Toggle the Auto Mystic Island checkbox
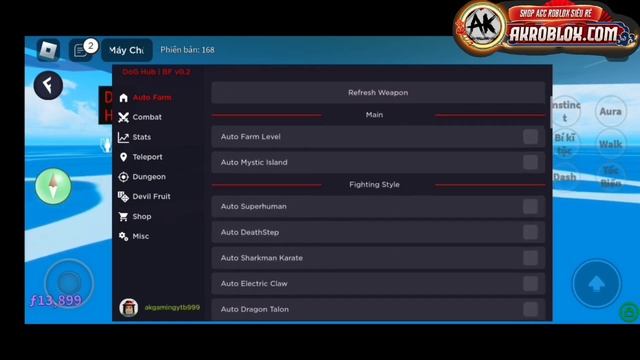The height and width of the screenshot is (360, 640). 530,162
